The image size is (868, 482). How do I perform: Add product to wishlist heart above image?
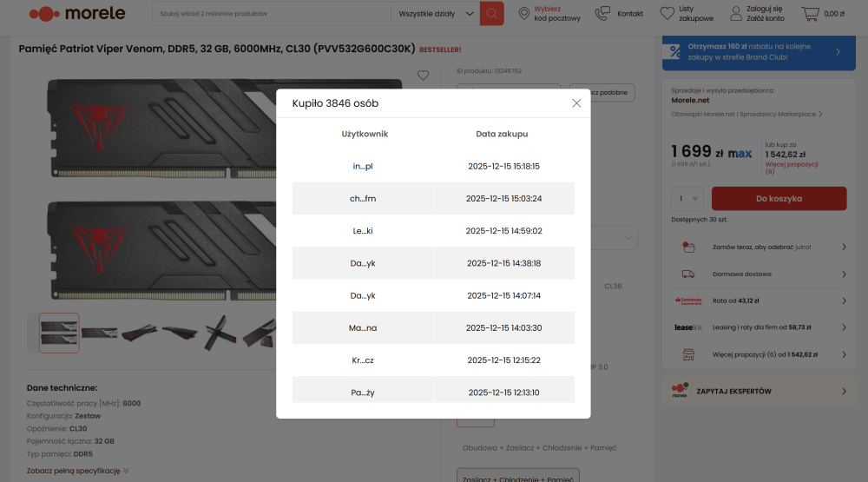point(423,76)
